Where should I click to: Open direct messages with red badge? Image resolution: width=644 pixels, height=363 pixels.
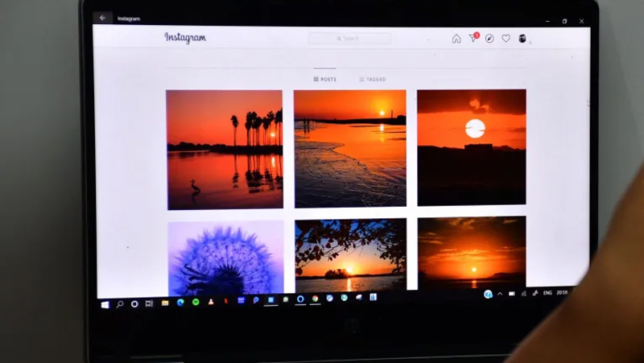[473, 38]
